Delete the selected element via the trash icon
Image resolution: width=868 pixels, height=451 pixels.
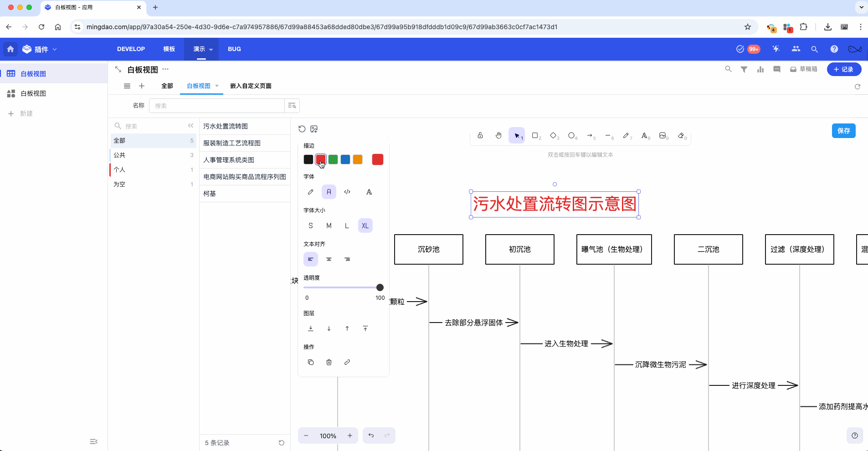point(329,362)
